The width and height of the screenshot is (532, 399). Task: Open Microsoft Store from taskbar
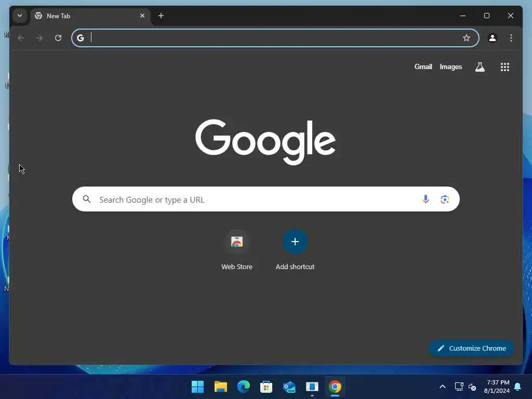click(267, 387)
